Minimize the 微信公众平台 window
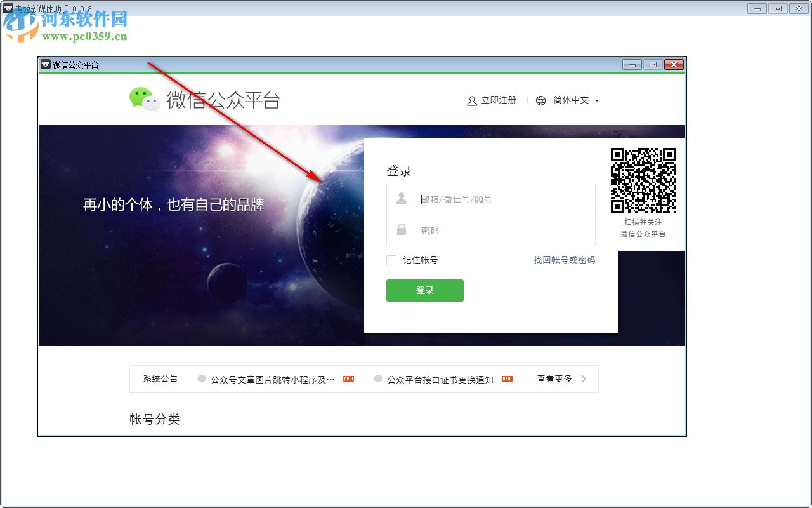The height and width of the screenshot is (508, 812). point(632,64)
